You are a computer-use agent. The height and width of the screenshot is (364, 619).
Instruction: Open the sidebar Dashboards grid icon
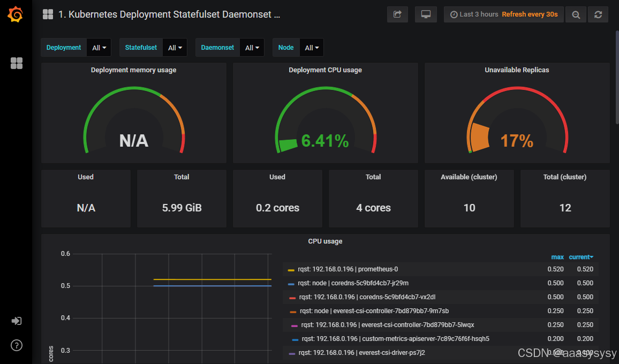[x=16, y=63]
